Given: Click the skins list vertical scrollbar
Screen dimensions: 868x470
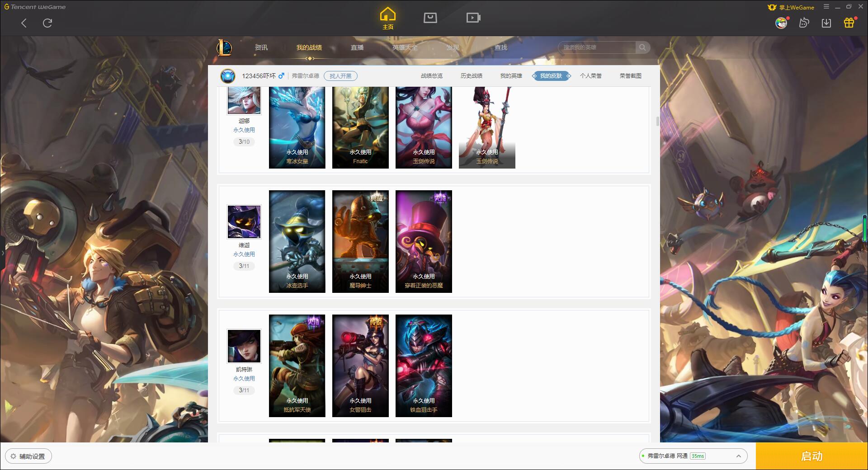Looking at the screenshot, I should click(x=657, y=121).
